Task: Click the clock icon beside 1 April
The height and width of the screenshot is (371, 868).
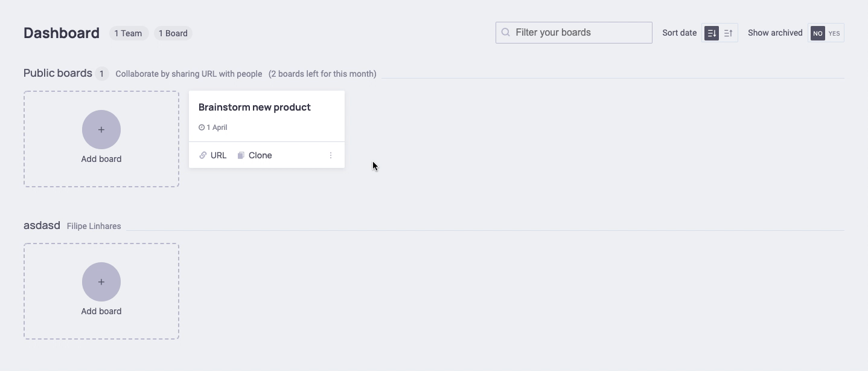Action: pos(202,127)
